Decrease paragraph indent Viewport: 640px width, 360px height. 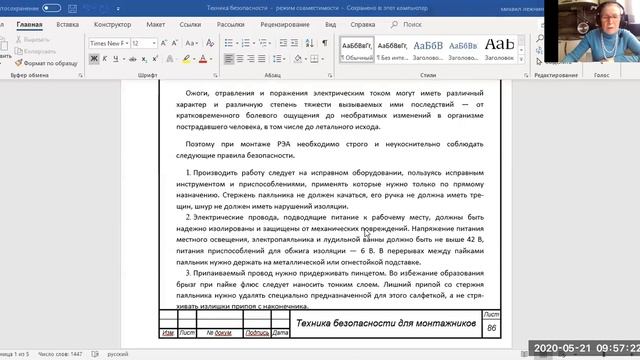(283, 43)
